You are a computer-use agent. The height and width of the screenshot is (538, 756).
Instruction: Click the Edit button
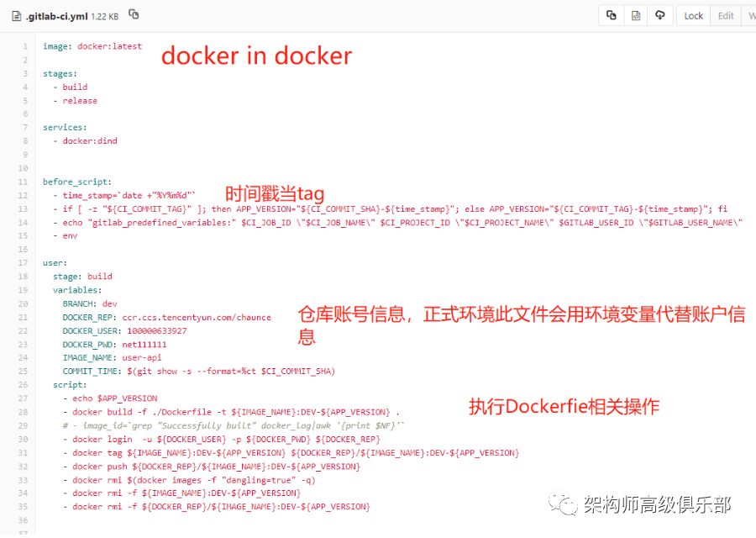[725, 14]
